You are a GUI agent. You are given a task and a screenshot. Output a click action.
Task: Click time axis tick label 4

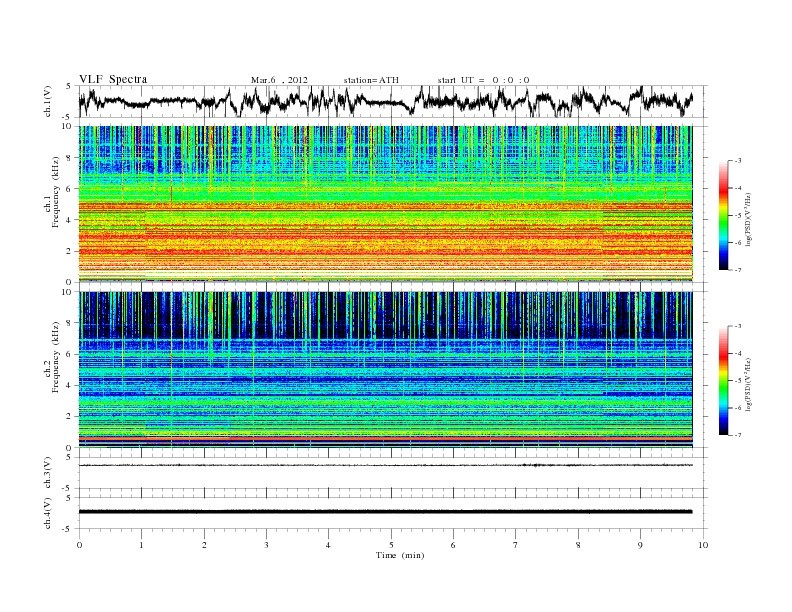coord(328,545)
